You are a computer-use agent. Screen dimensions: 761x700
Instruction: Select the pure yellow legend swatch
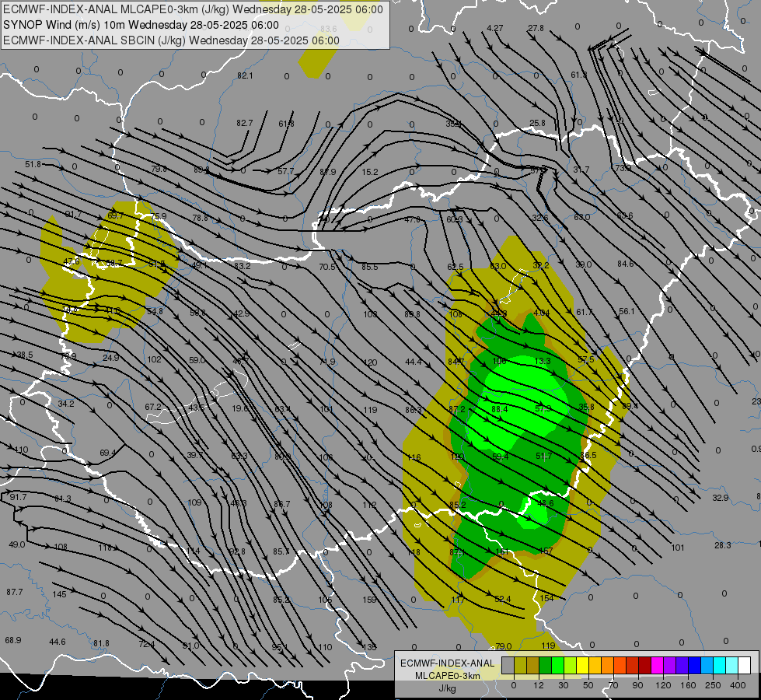pyautogui.click(x=582, y=665)
